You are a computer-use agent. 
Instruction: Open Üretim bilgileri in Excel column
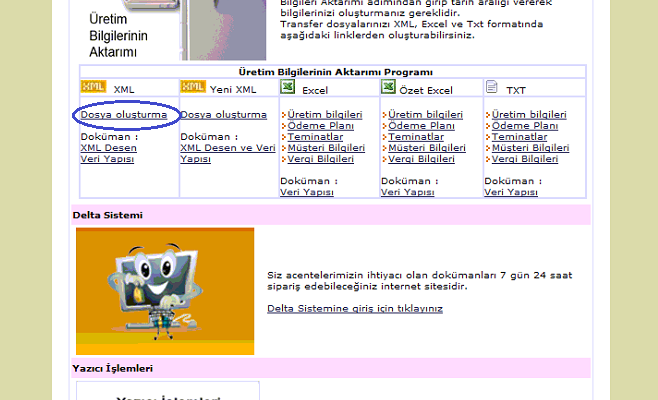(325, 115)
